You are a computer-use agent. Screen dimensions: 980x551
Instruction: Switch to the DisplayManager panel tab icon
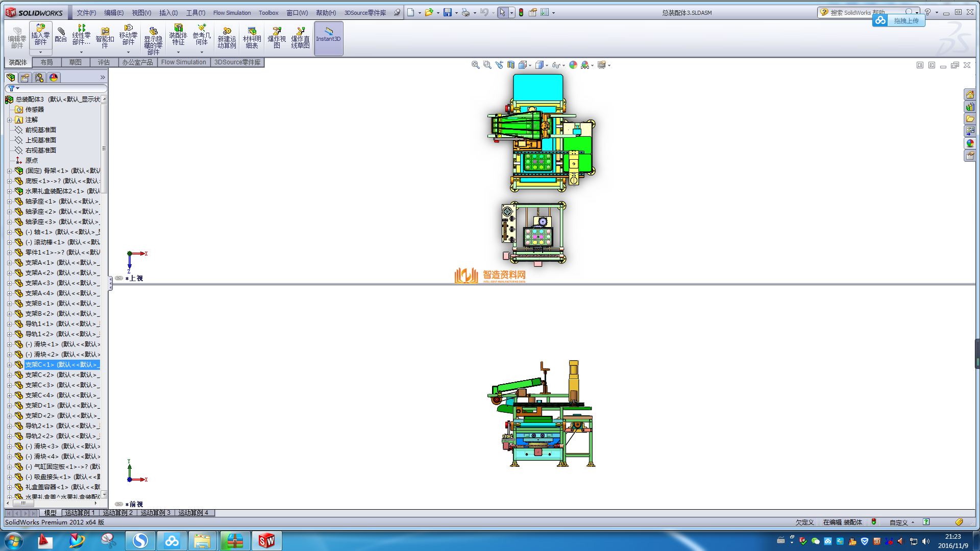(54, 78)
